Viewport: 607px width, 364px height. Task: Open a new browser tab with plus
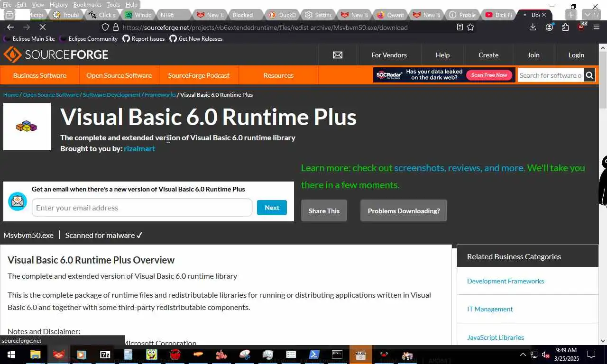(571, 15)
